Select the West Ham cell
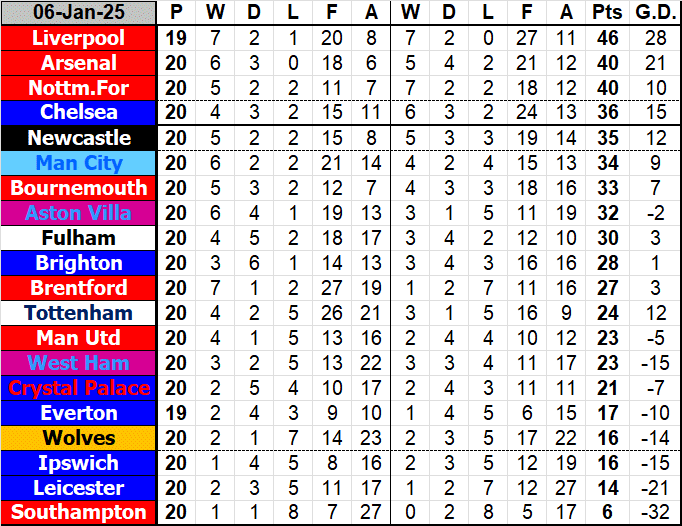Viewport: 682px width, 526px height. [79, 363]
